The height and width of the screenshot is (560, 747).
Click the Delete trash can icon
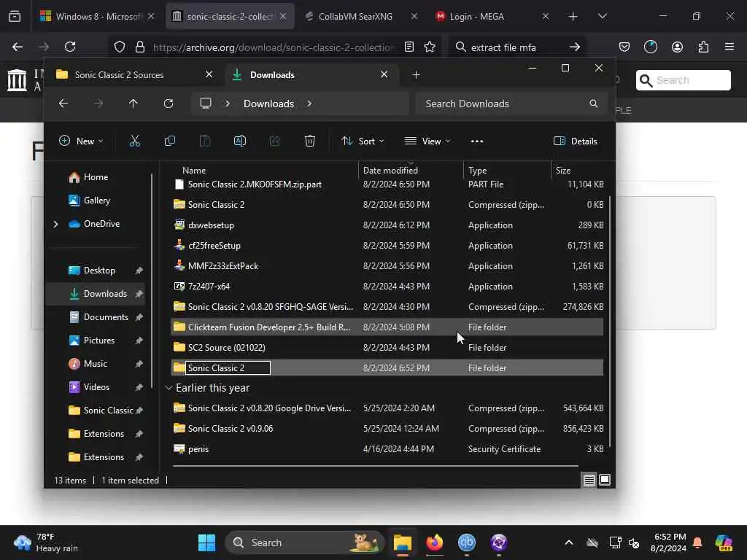pos(309,141)
